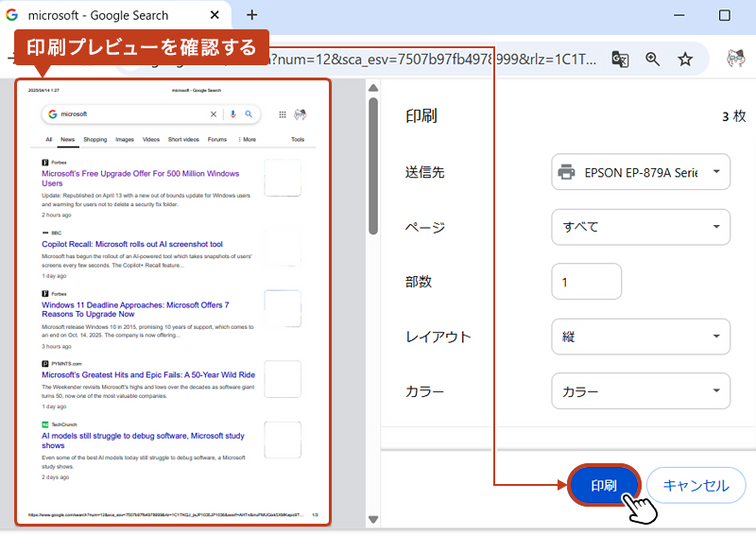Screen dimensions: 756x536
Task: Click headline AI models still struggle to debug software
Action: 143,441
